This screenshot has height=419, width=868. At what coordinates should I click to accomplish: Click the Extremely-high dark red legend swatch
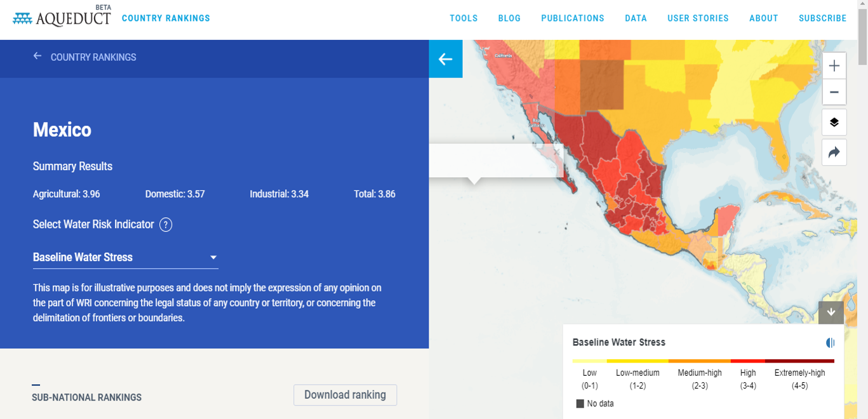[799, 361]
